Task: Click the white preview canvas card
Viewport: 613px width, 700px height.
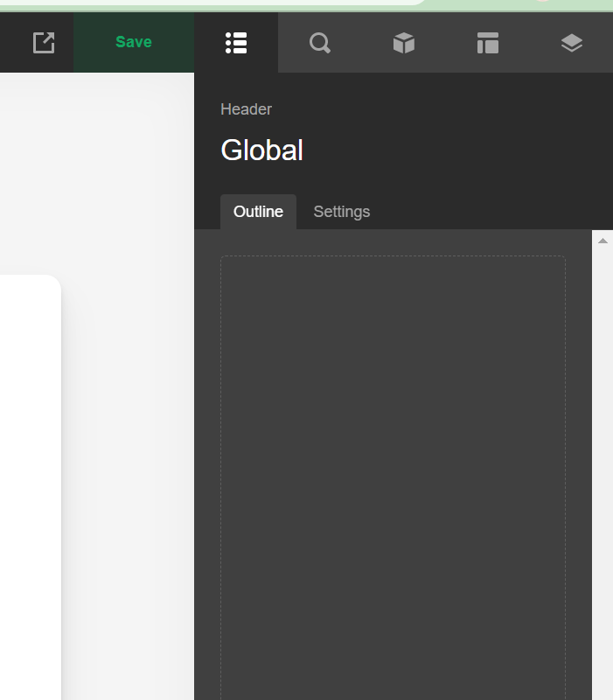Action: coord(28,481)
